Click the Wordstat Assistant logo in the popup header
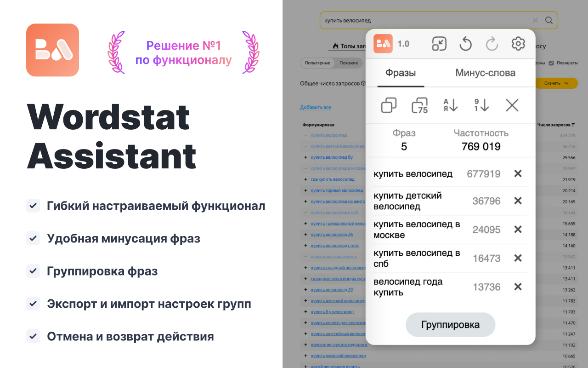Viewport: 588px width, 368px height. (x=383, y=44)
